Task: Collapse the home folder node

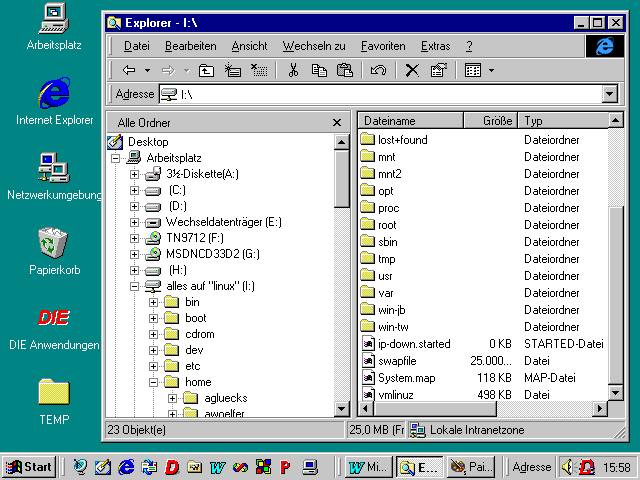Action: click(x=153, y=382)
